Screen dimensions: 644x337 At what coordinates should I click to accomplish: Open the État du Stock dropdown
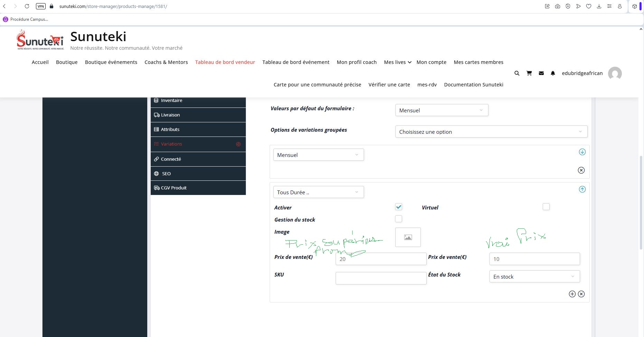point(534,277)
